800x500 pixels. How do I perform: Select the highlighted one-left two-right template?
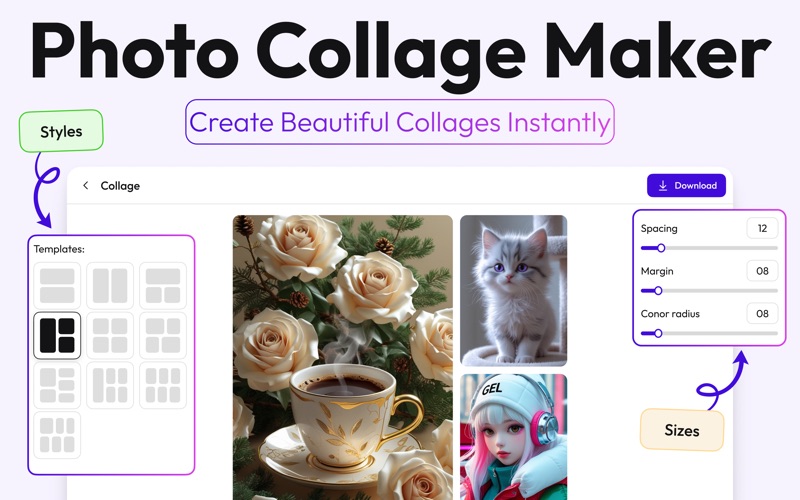pyautogui.click(x=57, y=335)
